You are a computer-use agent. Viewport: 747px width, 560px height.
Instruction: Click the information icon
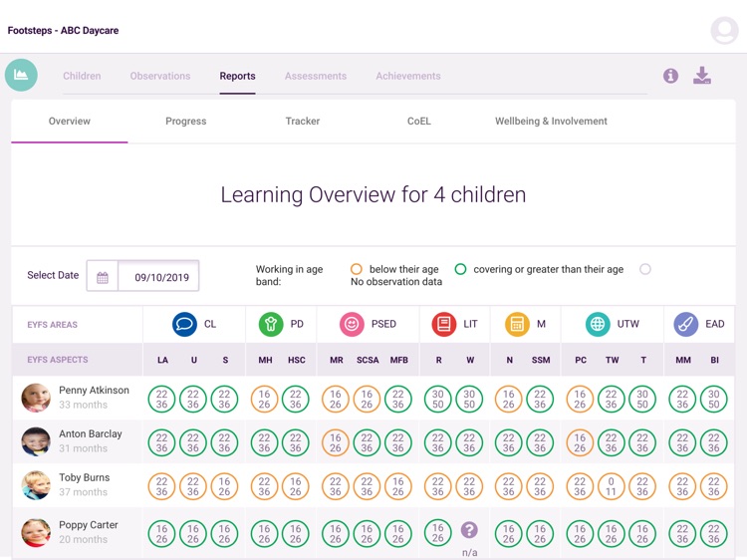click(x=670, y=76)
